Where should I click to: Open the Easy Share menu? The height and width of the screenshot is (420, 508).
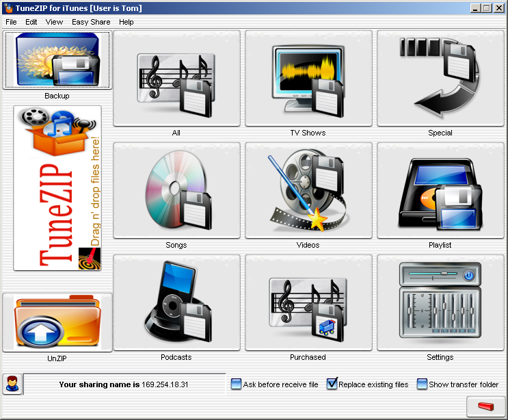tap(91, 22)
